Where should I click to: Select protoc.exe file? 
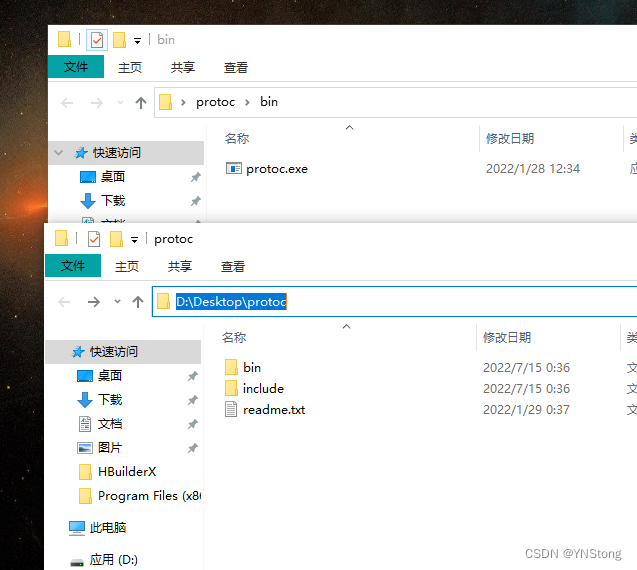point(277,169)
